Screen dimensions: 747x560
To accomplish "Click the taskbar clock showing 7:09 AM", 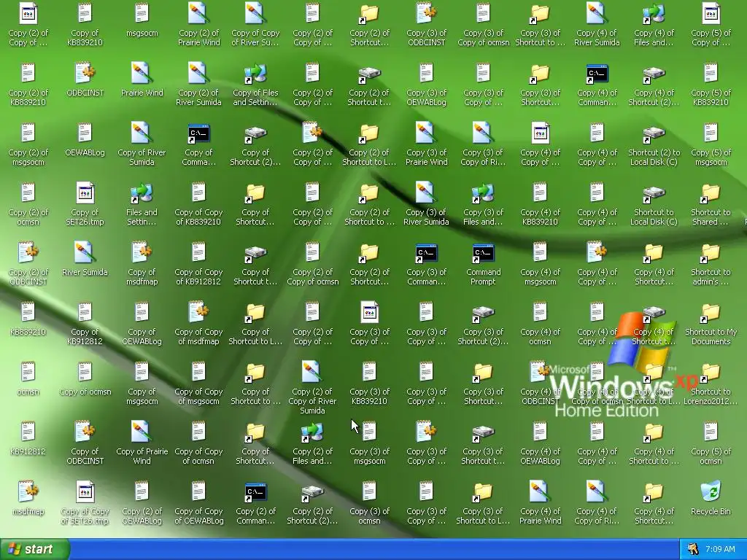I will [x=720, y=550].
